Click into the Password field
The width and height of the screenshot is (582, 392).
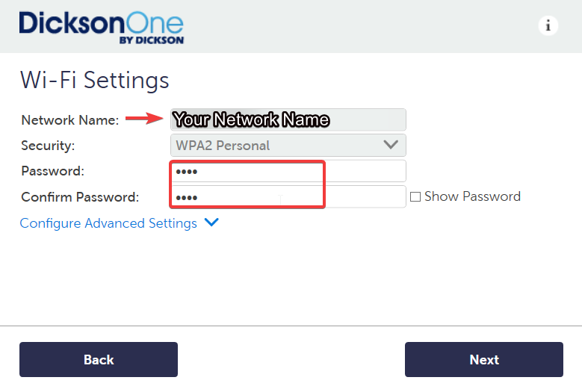click(x=288, y=171)
